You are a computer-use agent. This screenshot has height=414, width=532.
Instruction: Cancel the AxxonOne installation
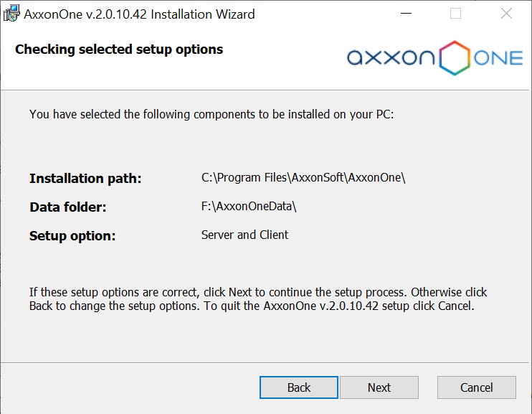pyautogui.click(x=476, y=387)
